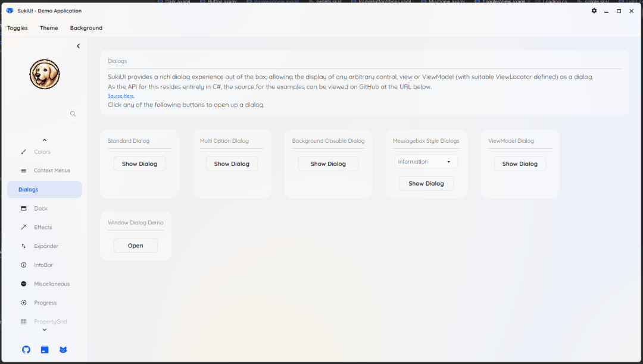Open the Theme menu
This screenshot has width=643, height=364.
point(49,28)
